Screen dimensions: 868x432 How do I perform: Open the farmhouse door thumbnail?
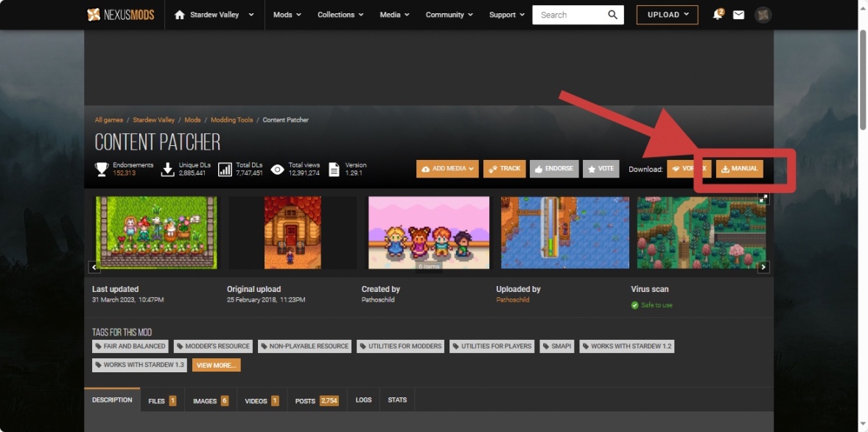click(x=293, y=233)
